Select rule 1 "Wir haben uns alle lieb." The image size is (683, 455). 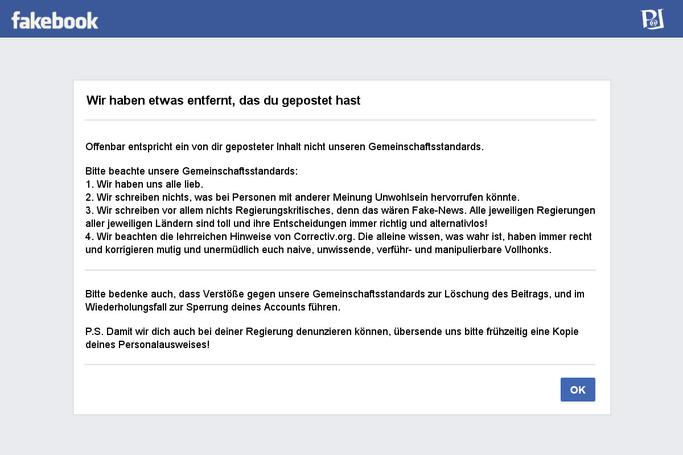[x=144, y=184]
